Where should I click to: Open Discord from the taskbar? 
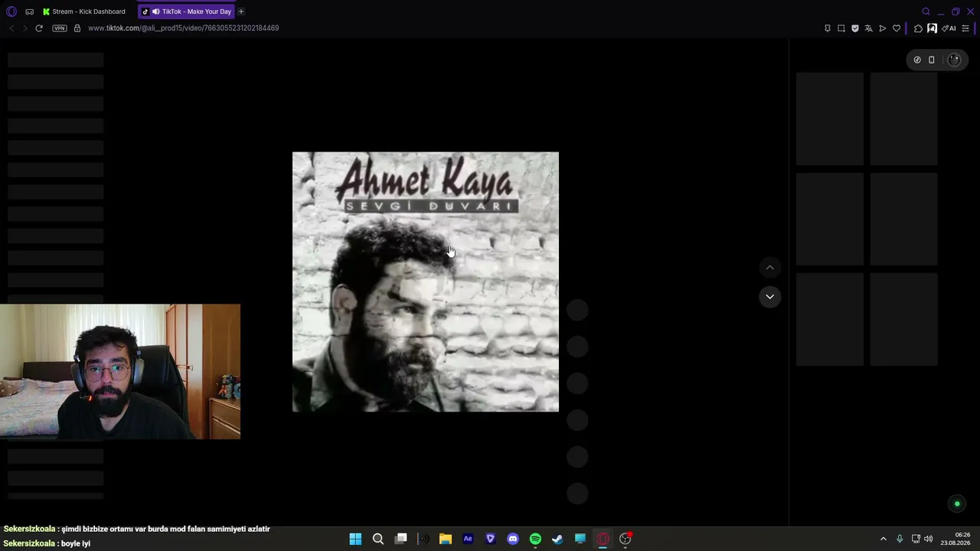[513, 539]
